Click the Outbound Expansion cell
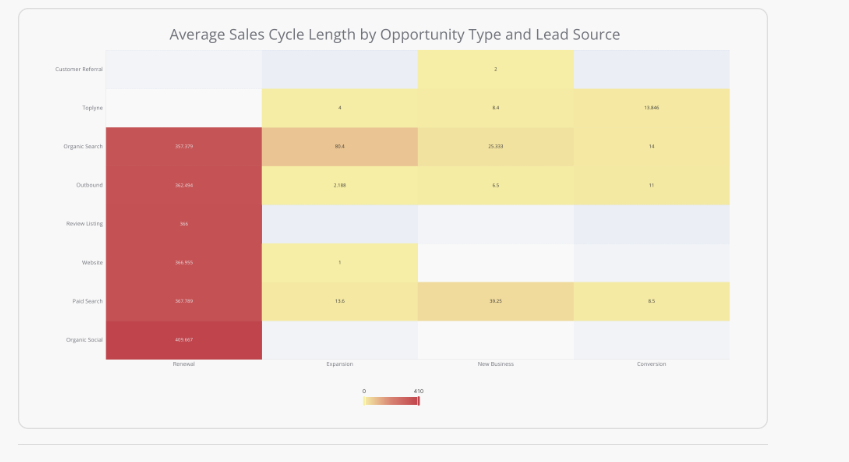 pyautogui.click(x=339, y=185)
